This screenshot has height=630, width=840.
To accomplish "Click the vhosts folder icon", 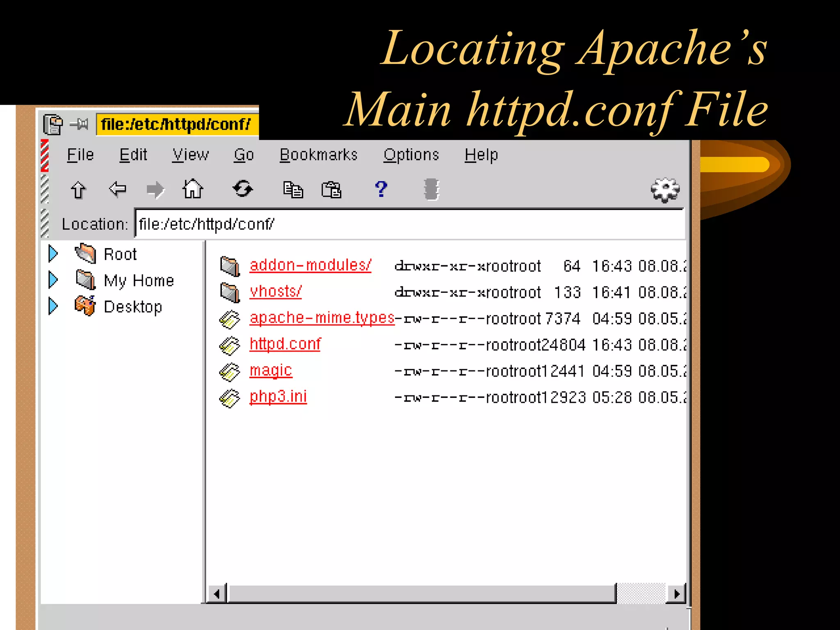I will click(230, 292).
